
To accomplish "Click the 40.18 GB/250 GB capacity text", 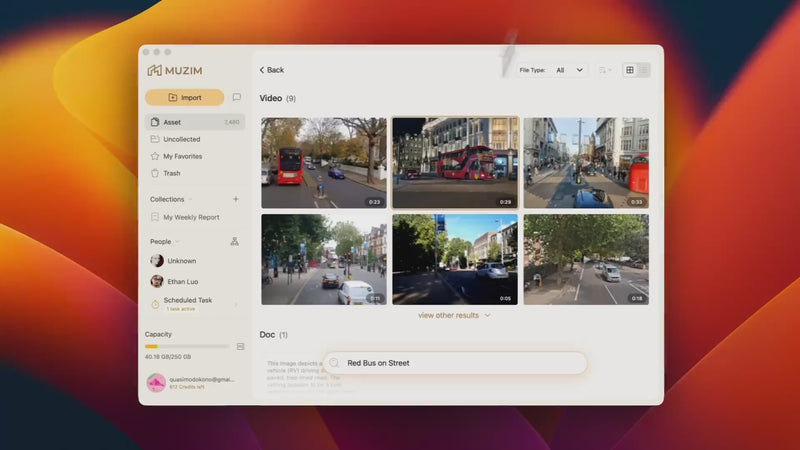I will point(168,357).
